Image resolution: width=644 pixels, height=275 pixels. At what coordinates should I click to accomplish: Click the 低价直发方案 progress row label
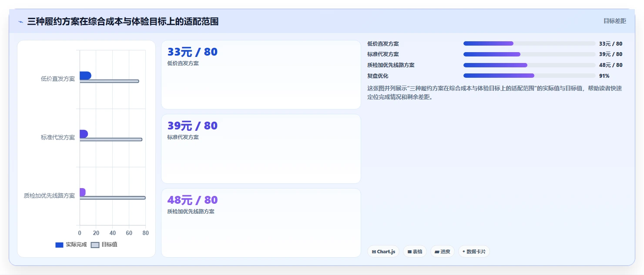383,43
